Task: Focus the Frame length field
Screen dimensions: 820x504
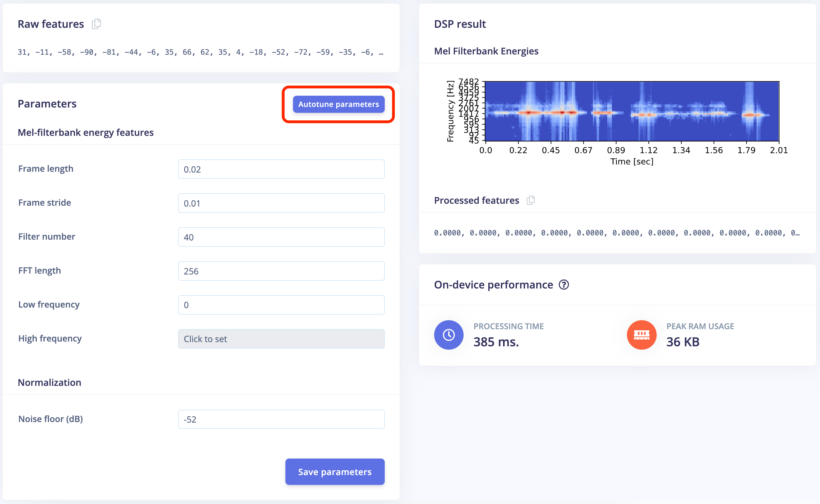Action: [281, 169]
